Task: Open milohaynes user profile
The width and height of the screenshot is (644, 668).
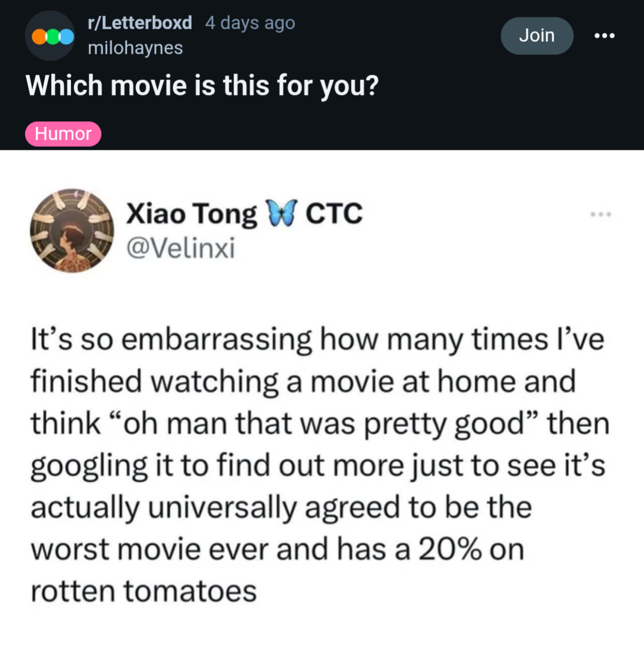Action: pyautogui.click(x=135, y=48)
